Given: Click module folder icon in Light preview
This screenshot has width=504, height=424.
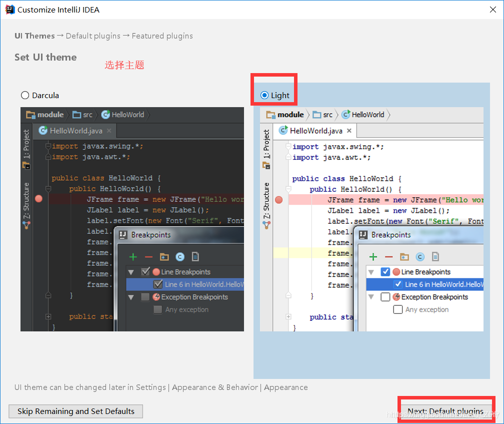Looking at the screenshot, I should click(x=270, y=115).
